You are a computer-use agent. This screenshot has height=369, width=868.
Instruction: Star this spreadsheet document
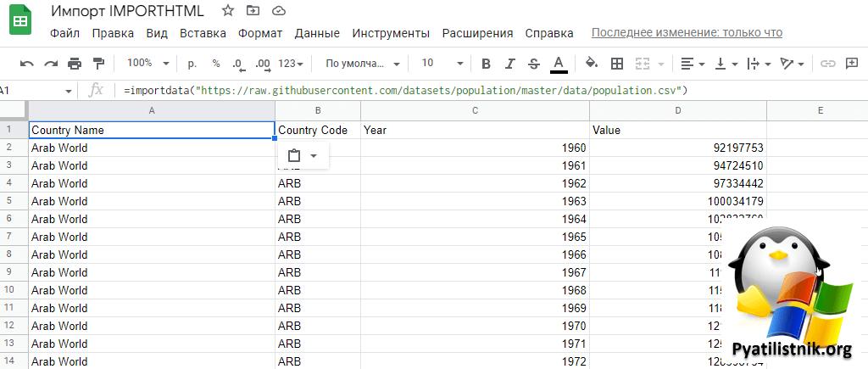(228, 11)
